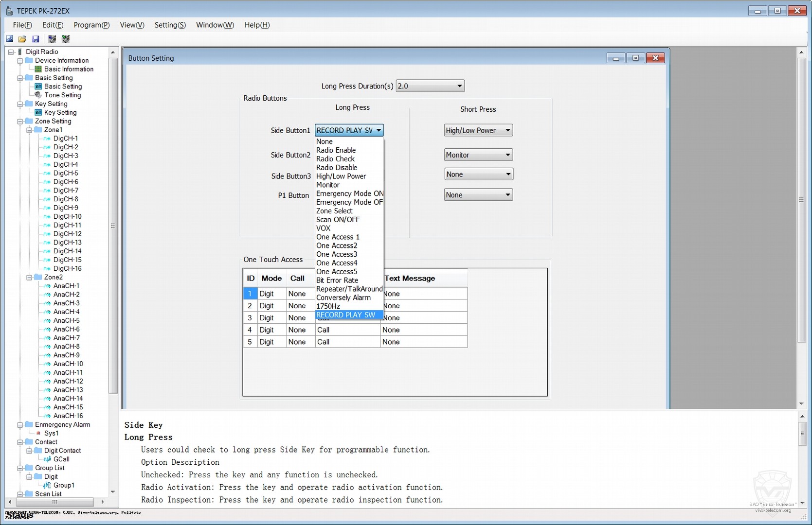
Task: Click the Call cell in row 5
Action: coord(323,342)
